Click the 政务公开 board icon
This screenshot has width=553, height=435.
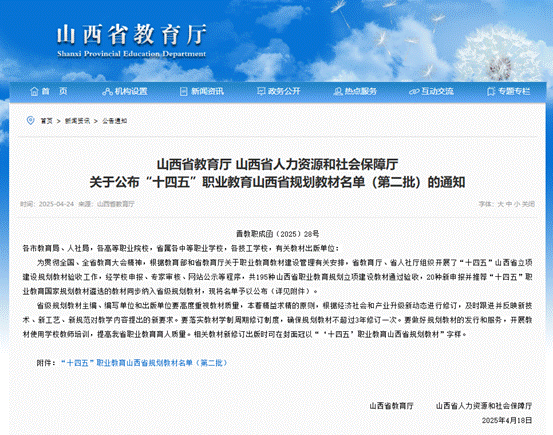[261, 91]
